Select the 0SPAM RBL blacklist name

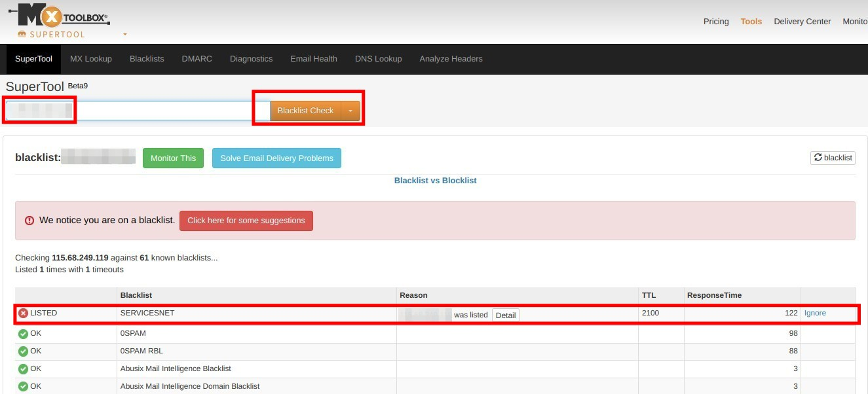142,351
